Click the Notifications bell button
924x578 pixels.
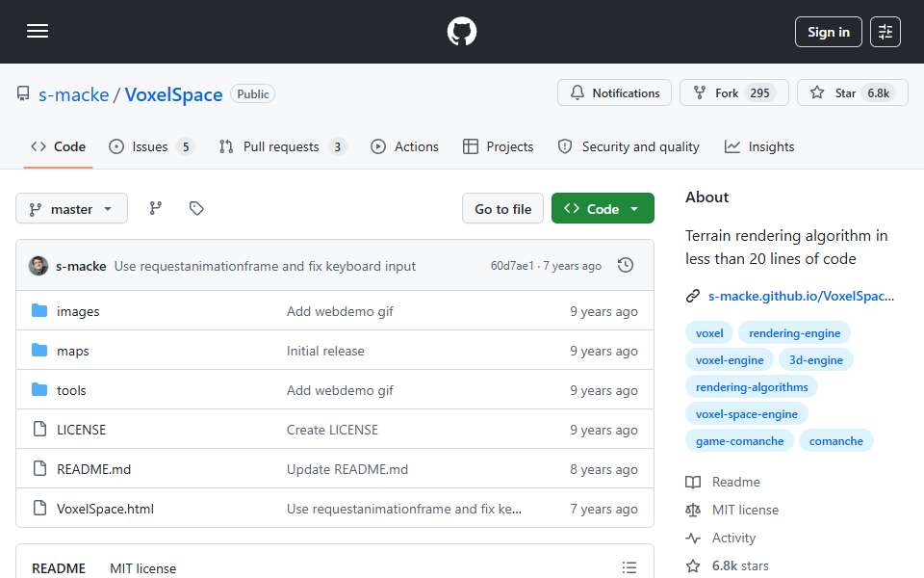click(614, 92)
